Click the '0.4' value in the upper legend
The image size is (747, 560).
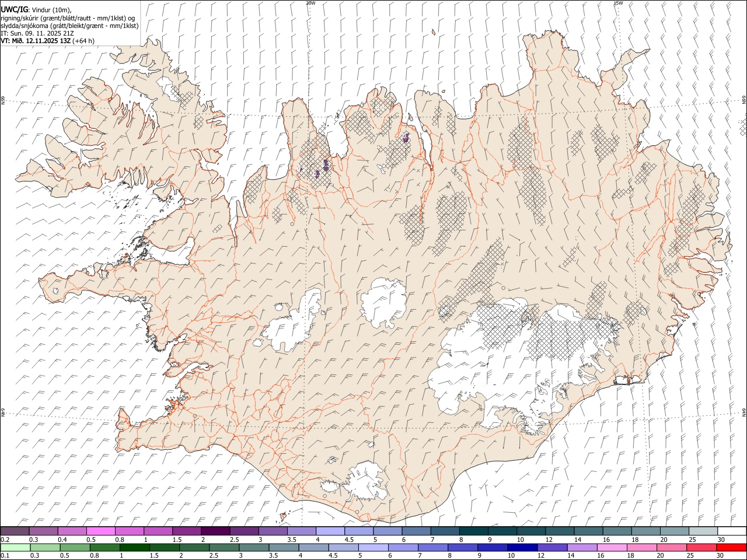(62, 540)
